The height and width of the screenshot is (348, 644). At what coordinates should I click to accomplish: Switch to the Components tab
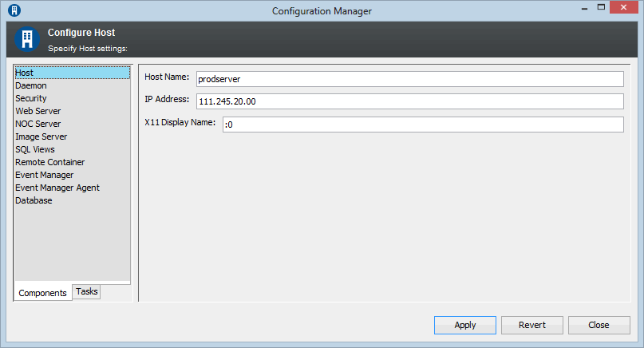[x=43, y=293]
